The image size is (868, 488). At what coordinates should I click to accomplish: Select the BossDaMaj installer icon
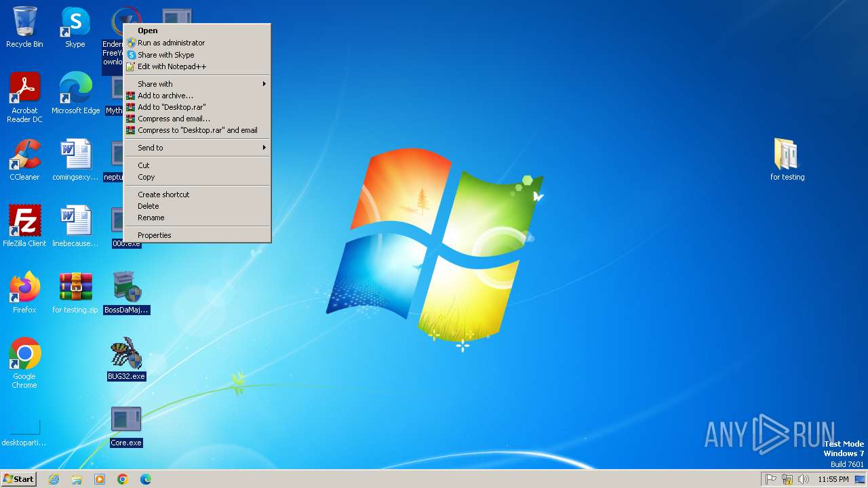126,293
